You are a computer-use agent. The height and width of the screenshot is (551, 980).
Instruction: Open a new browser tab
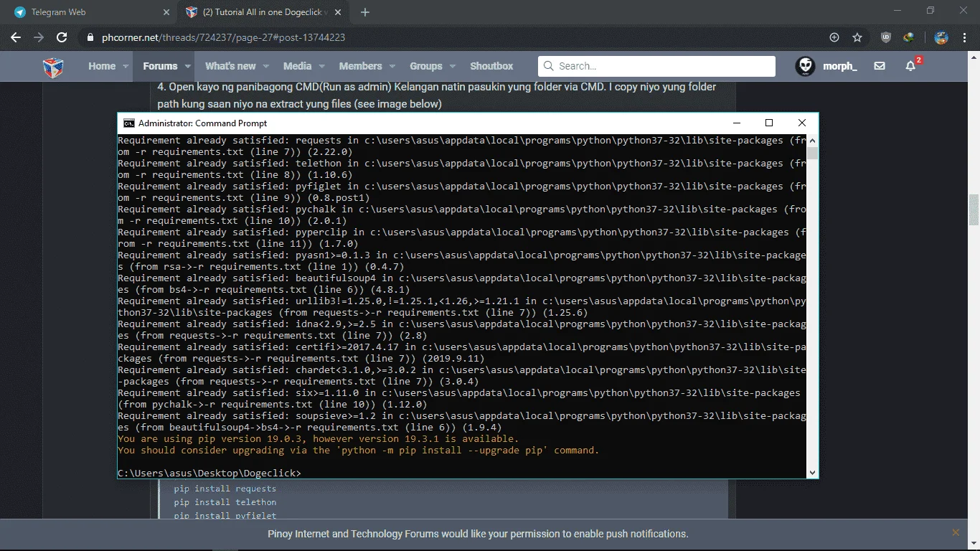[365, 12]
